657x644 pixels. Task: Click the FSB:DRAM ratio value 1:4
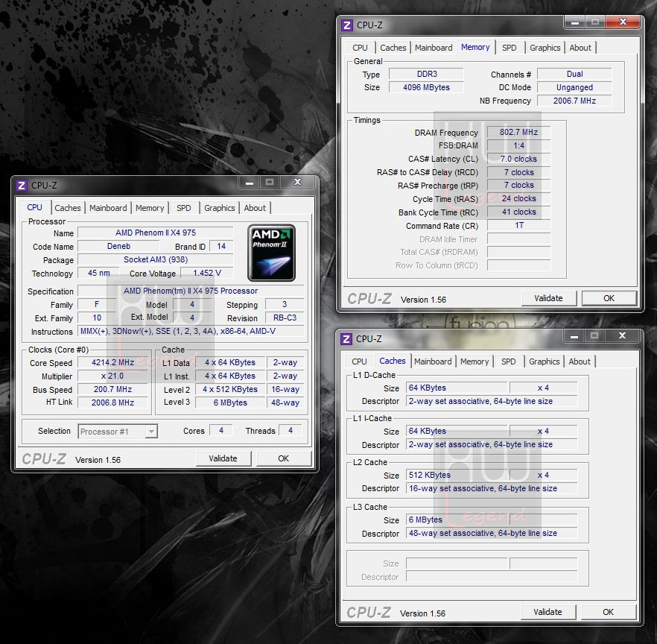tap(518, 145)
